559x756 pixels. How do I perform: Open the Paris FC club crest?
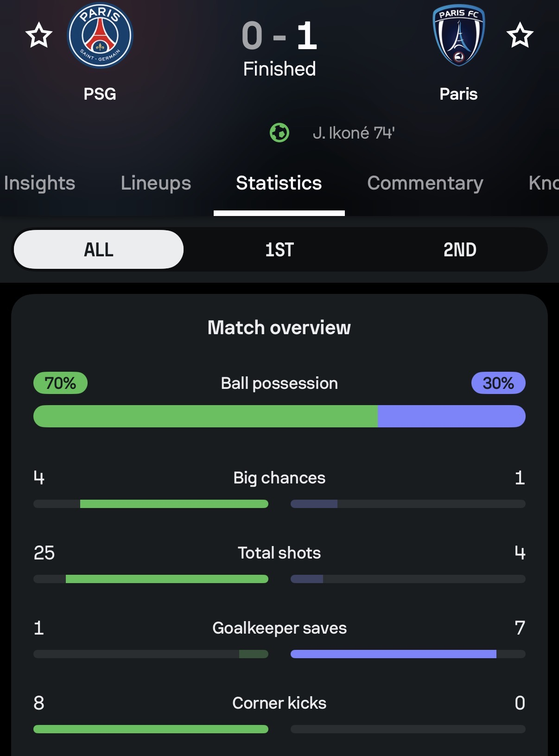coord(458,36)
